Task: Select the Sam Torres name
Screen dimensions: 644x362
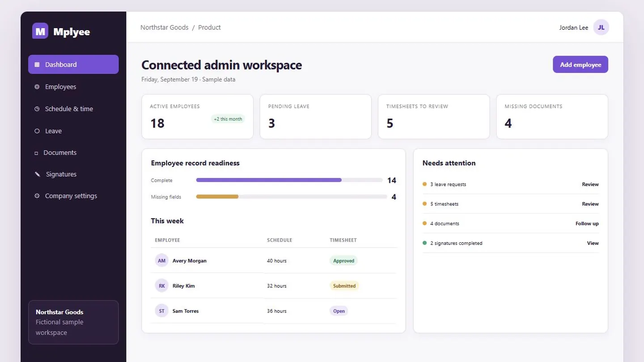Action: click(x=186, y=311)
